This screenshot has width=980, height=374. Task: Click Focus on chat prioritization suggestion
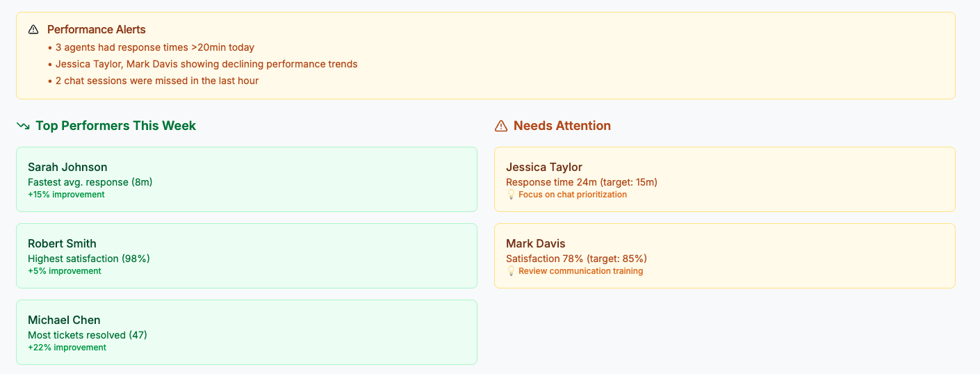[x=573, y=195]
